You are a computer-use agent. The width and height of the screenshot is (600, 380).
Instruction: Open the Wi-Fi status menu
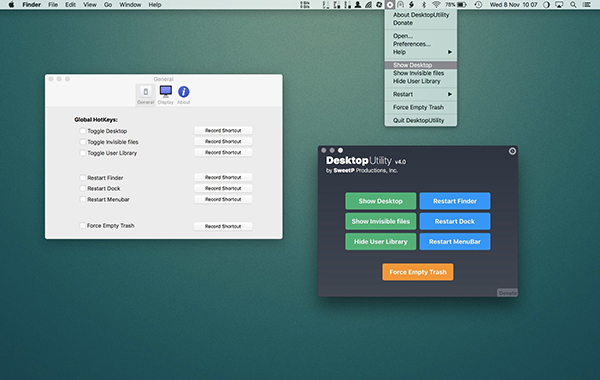point(436,5)
